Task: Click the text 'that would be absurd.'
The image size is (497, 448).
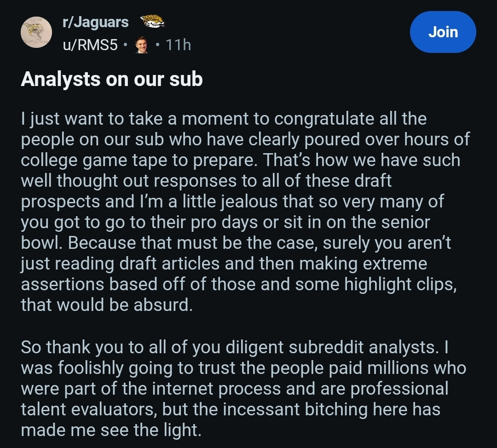Action: 107,305
